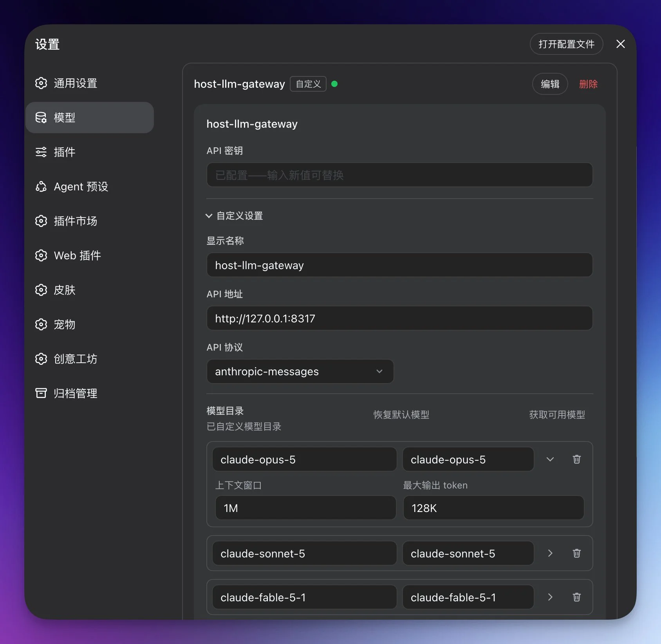Image resolution: width=661 pixels, height=644 pixels.
Task: Go to the 插件 settings section
Action: point(90,152)
